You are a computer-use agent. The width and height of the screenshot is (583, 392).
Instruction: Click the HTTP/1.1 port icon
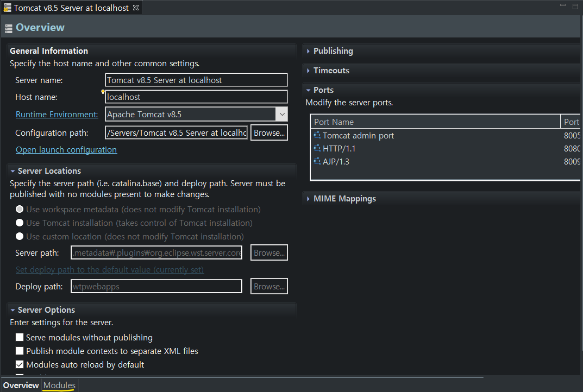pos(317,148)
